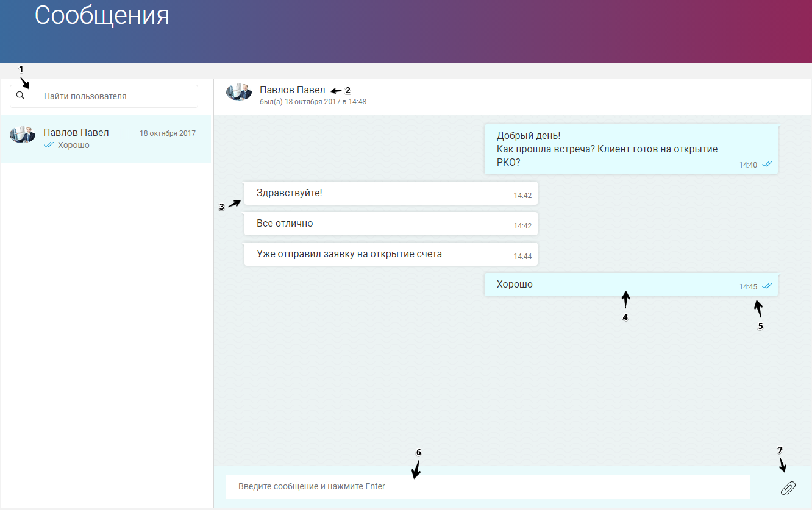Image resolution: width=812 pixels, height=510 pixels.
Task: Click the read checkmarks on the 14:40 message
Action: (x=767, y=165)
